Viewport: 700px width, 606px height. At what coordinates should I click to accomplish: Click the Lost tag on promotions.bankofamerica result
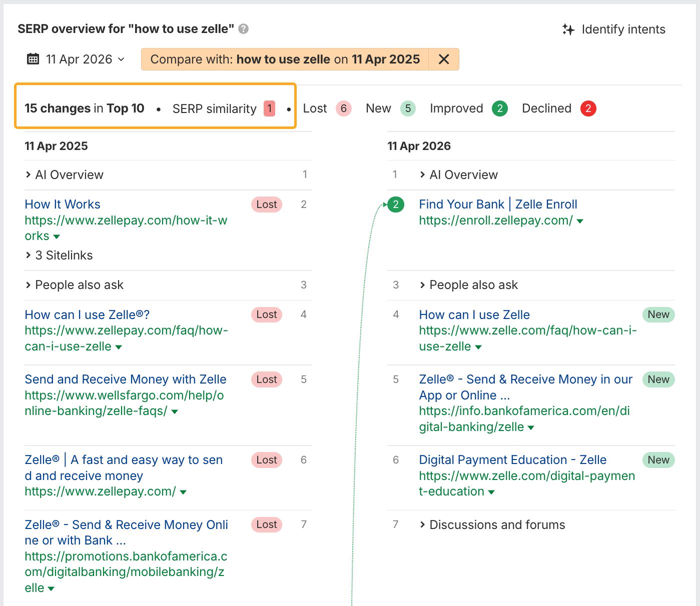[267, 524]
